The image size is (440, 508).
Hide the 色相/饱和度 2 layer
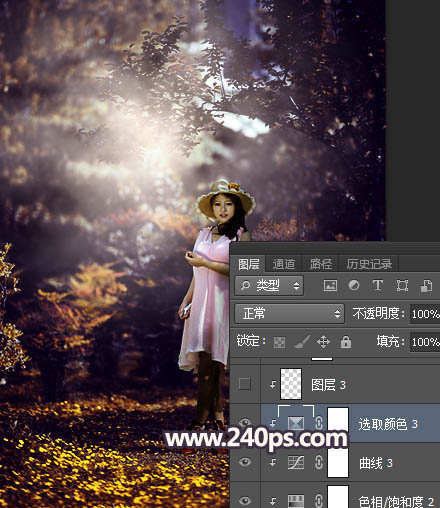[245, 501]
